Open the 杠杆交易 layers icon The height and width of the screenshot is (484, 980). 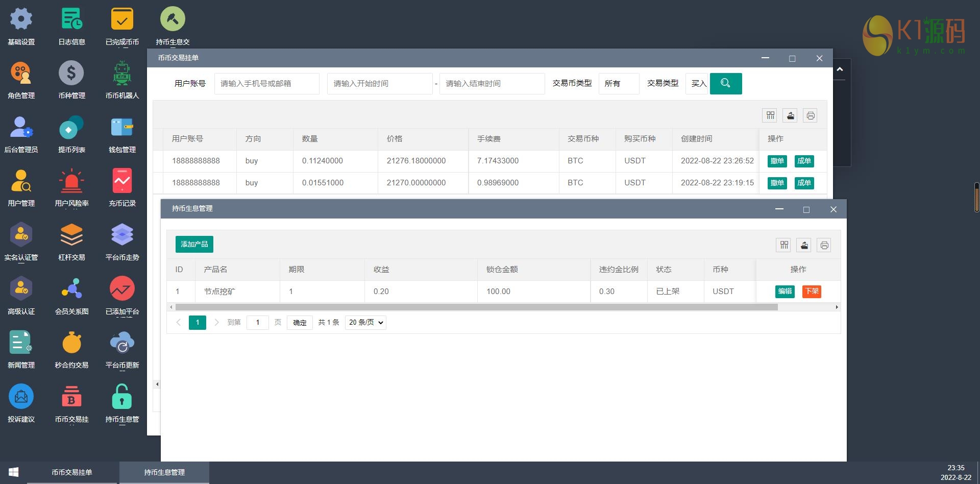(71, 235)
